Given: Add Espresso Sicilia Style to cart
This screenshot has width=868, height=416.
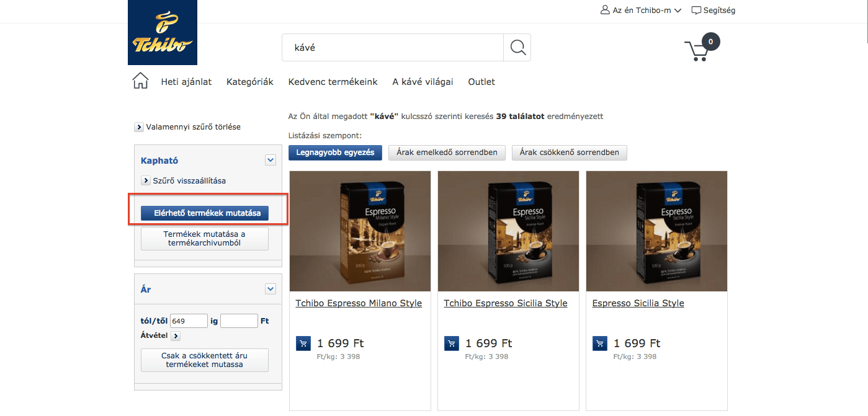Looking at the screenshot, I should (x=600, y=343).
